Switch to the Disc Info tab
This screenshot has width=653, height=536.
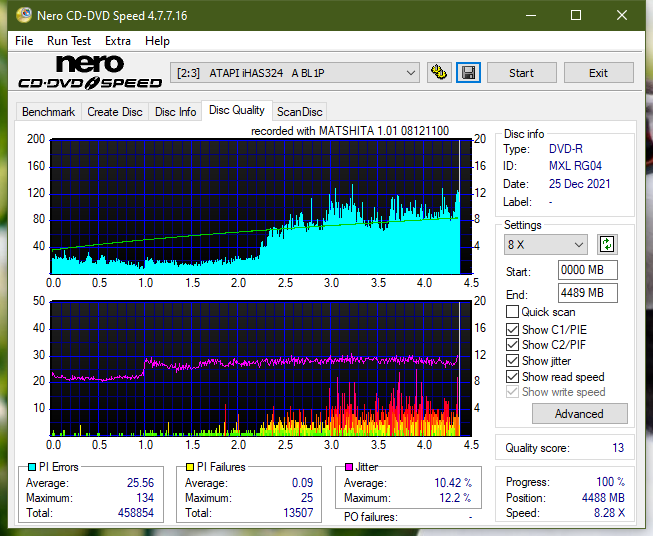pyautogui.click(x=175, y=112)
